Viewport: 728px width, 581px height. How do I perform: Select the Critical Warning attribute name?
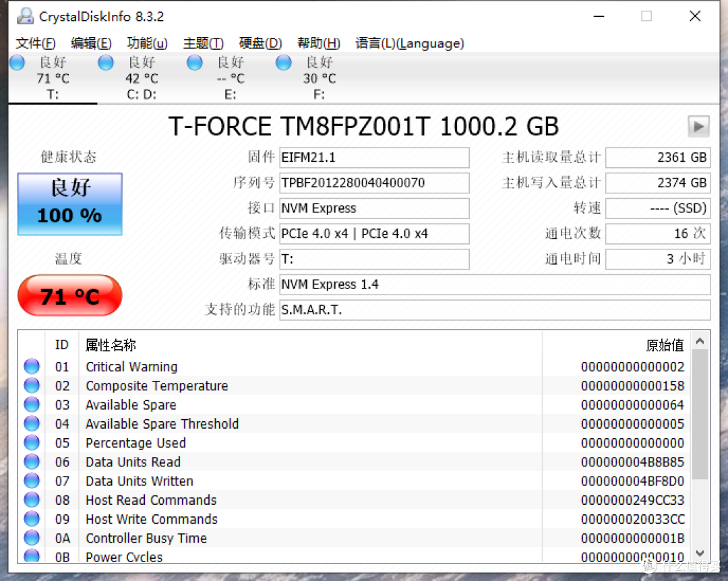tap(131, 367)
